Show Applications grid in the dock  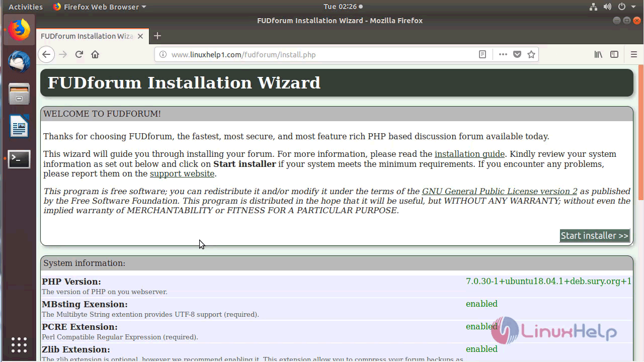point(19,345)
